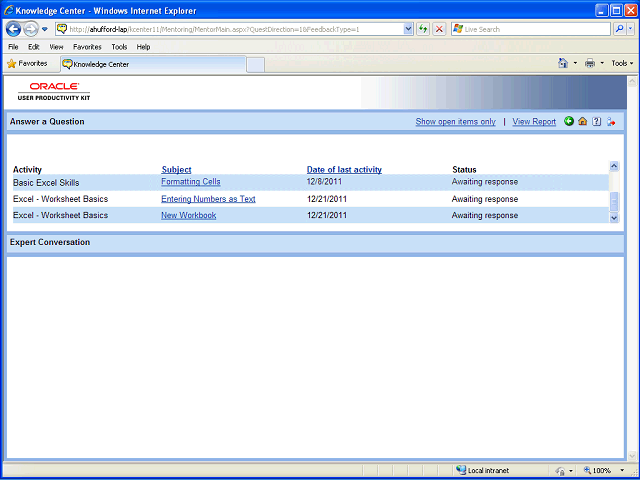The width and height of the screenshot is (640, 480).
Task: Click Show open items only link
Action: coord(456,122)
